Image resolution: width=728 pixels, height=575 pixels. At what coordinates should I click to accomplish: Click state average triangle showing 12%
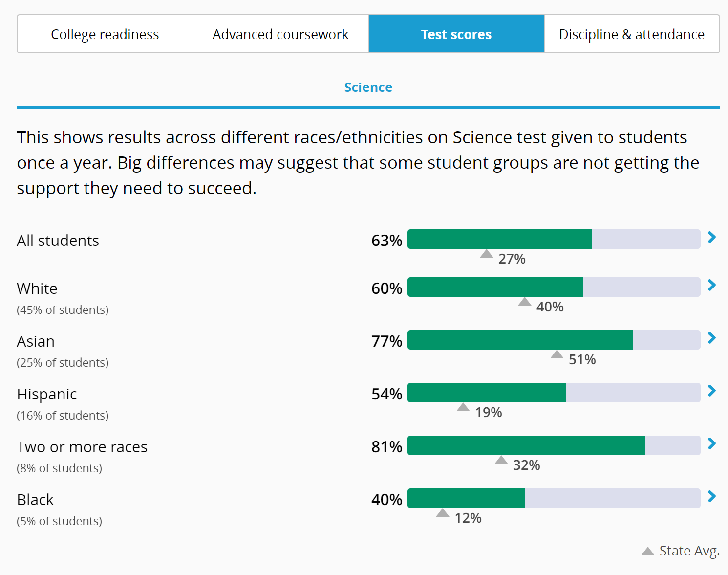tap(443, 513)
